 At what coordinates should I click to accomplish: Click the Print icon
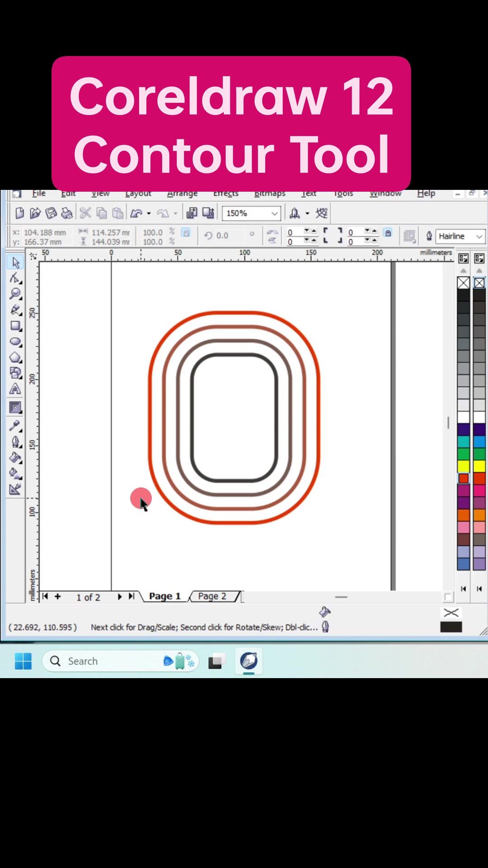coord(67,213)
